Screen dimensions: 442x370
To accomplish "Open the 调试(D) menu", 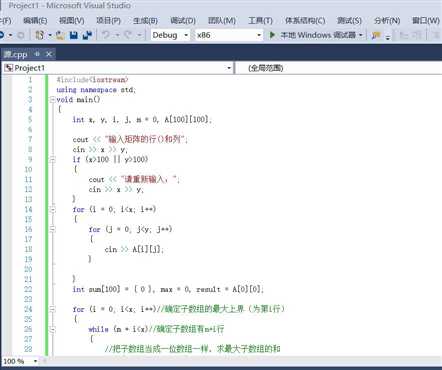I will [x=183, y=21].
